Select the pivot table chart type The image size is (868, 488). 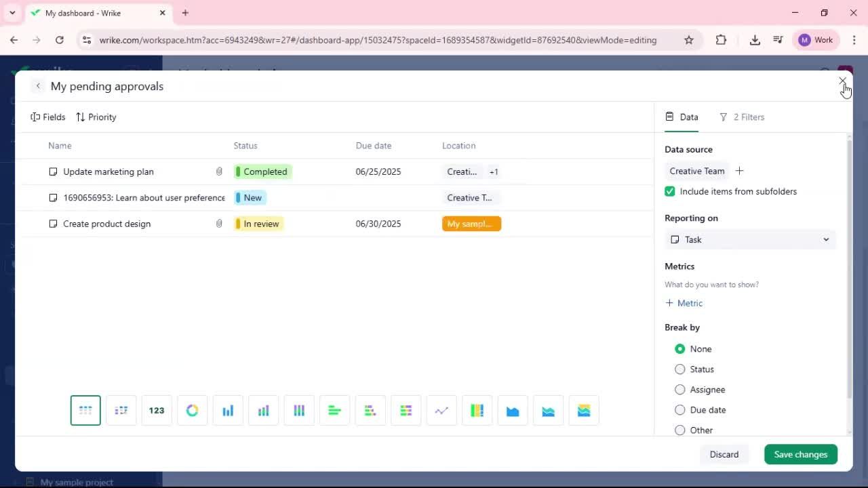pyautogui.click(x=121, y=411)
